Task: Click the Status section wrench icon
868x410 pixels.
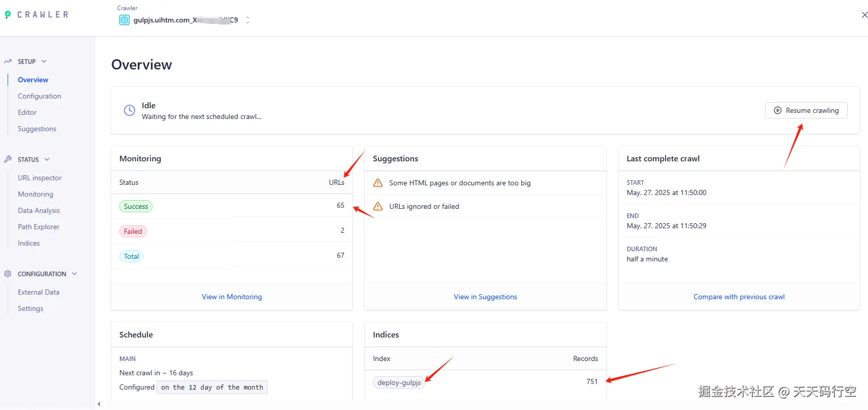Action: (x=8, y=159)
